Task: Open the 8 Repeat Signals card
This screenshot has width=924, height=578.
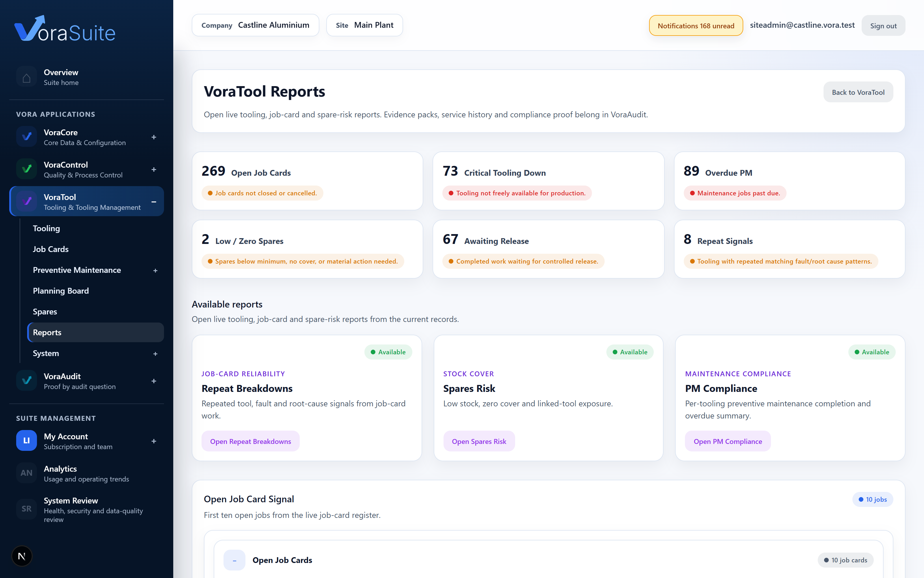Action: tap(789, 249)
